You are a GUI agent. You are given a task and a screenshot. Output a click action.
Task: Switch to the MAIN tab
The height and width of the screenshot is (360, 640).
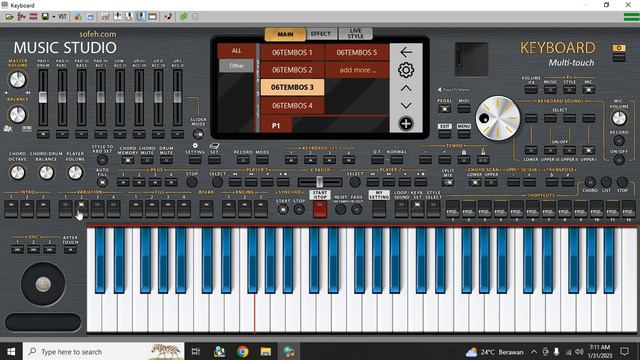click(285, 34)
